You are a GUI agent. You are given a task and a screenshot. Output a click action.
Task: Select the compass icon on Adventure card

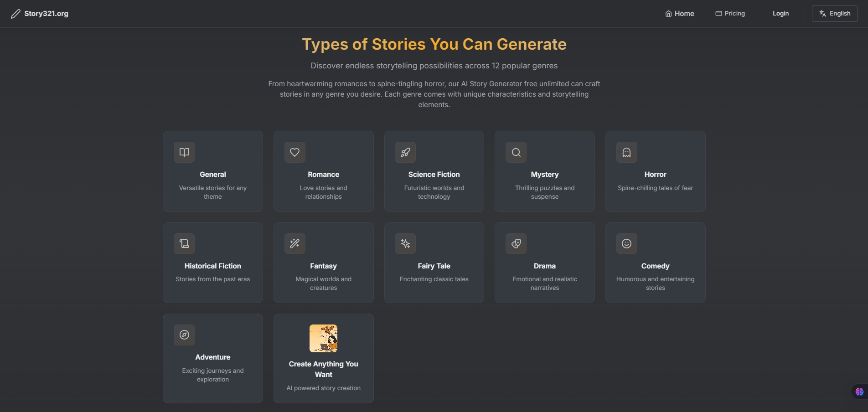pyautogui.click(x=184, y=335)
